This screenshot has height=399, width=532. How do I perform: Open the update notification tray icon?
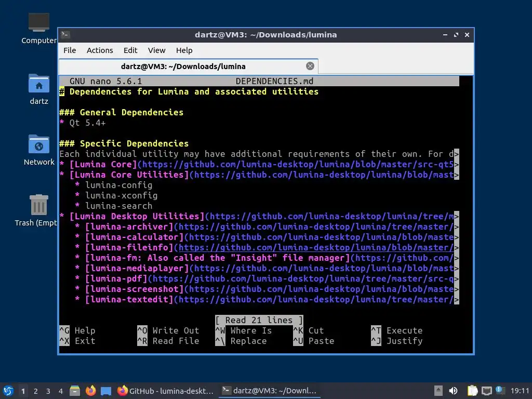[500, 390]
